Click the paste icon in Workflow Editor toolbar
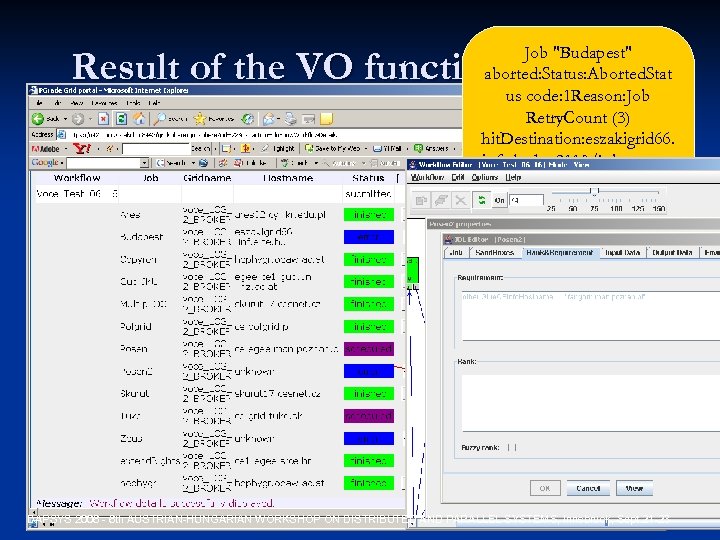 point(441,200)
